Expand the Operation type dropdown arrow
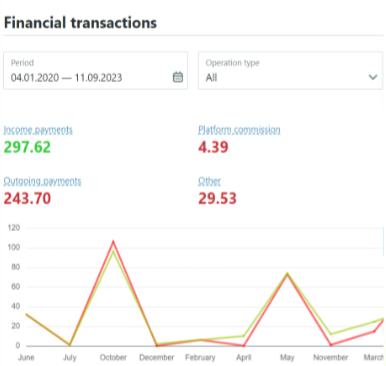386x366 pixels. (x=373, y=77)
